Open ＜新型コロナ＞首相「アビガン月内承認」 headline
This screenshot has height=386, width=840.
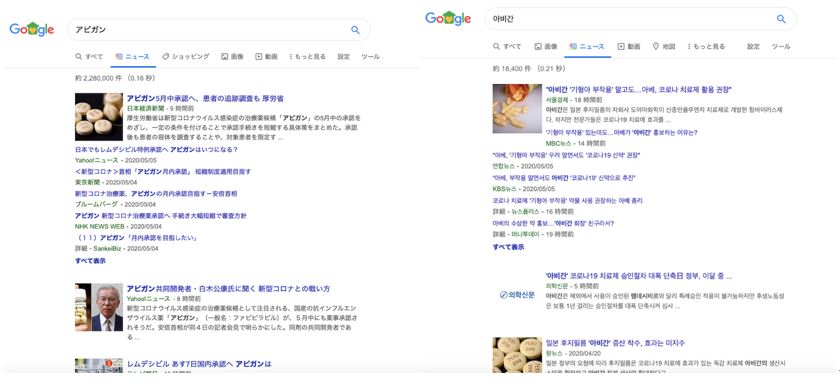pos(163,172)
